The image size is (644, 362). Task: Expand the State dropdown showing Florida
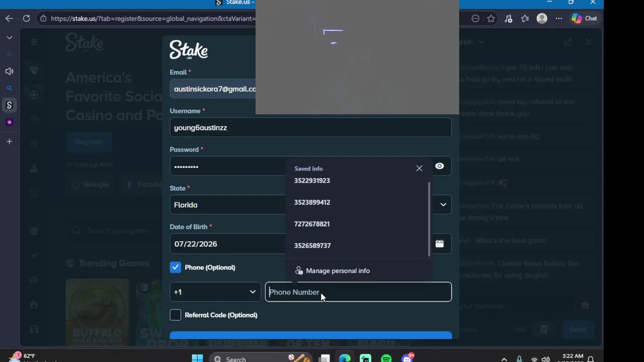pos(443,205)
